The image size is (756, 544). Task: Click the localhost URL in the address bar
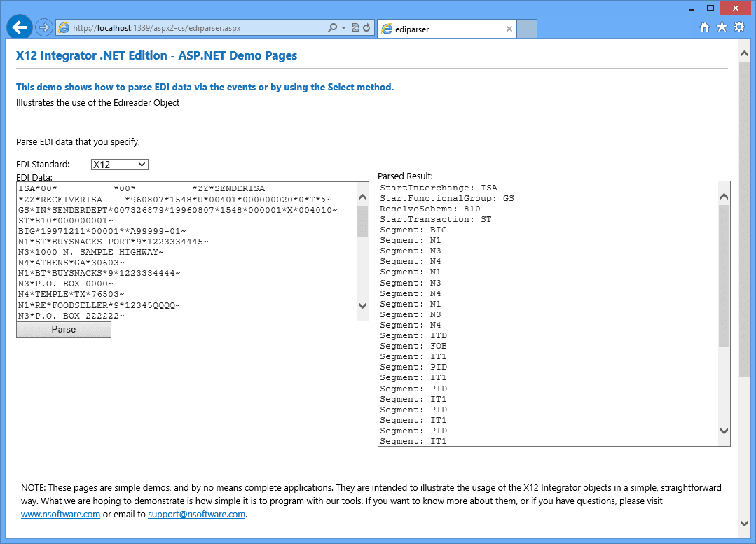(157, 28)
